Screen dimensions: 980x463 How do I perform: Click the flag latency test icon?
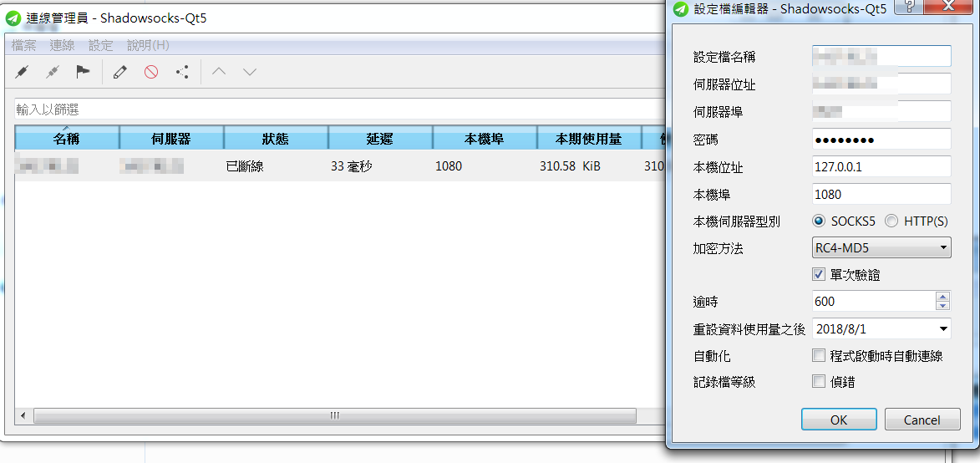pos(83,72)
